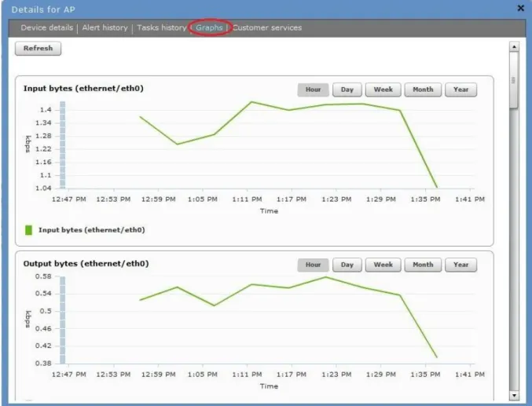Click 1:35 PM label on Input graph
Viewport: 532px width, 406px height.
[425, 199]
